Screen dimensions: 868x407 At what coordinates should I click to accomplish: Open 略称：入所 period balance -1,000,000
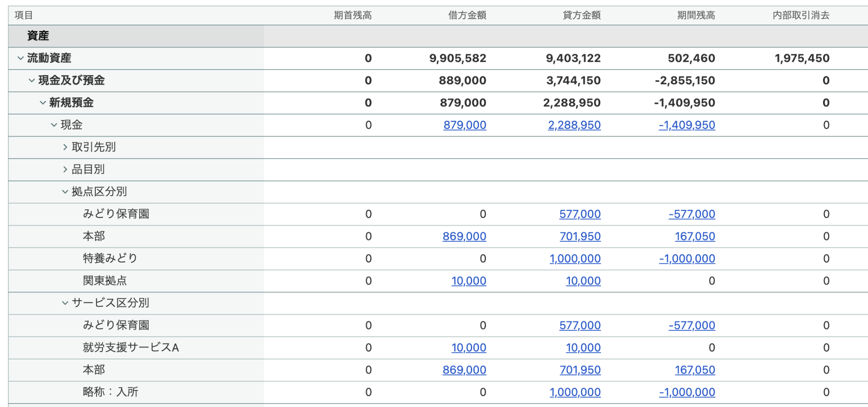click(x=687, y=392)
